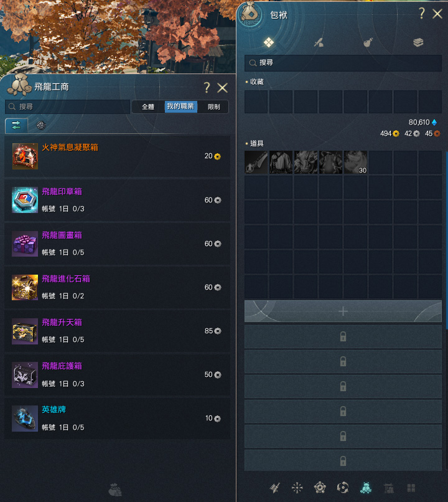Switch to the potion flask inventory tab
448x502 pixels.
click(x=368, y=42)
